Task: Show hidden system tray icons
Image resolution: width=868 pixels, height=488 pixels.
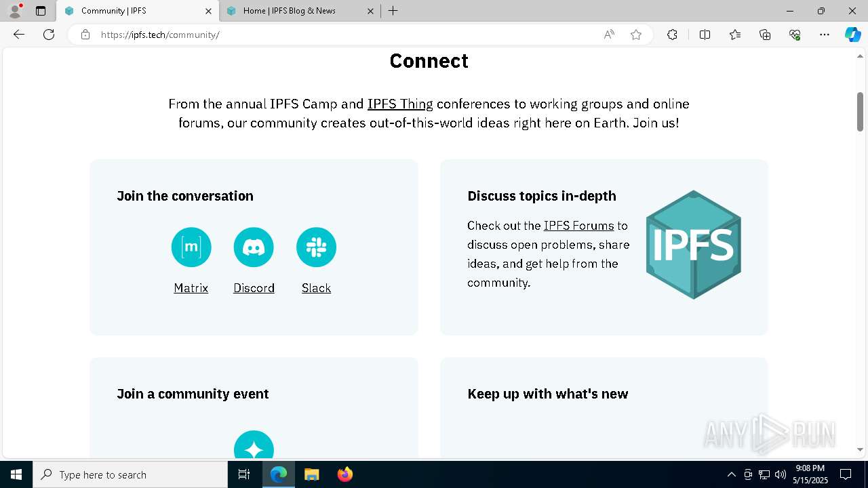Action: coord(731,474)
